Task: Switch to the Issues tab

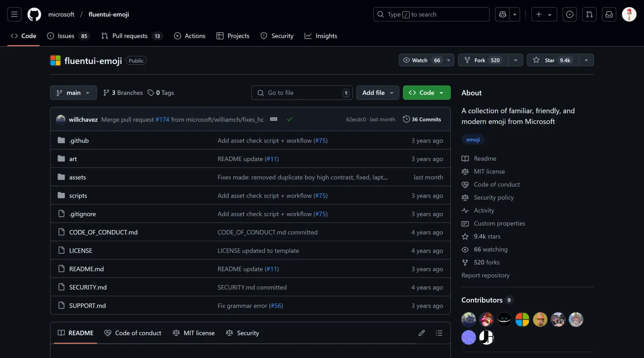Action: click(68, 36)
